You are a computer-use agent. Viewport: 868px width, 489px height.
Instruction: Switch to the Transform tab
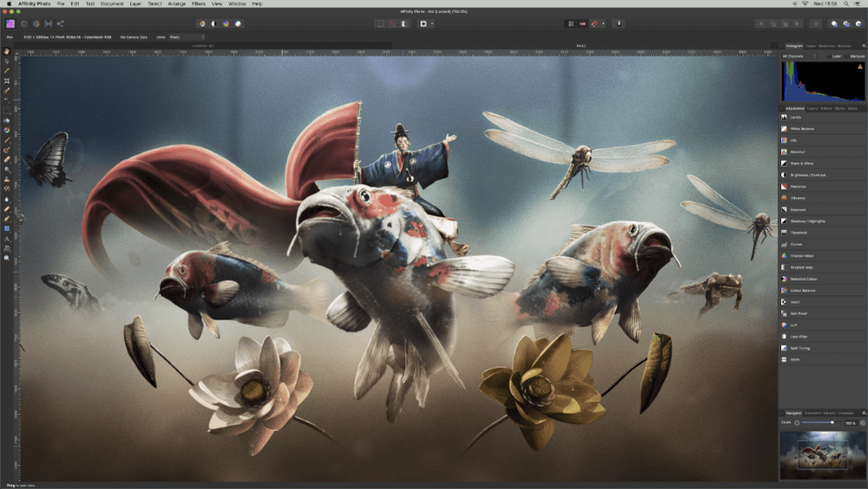pyautogui.click(x=812, y=413)
